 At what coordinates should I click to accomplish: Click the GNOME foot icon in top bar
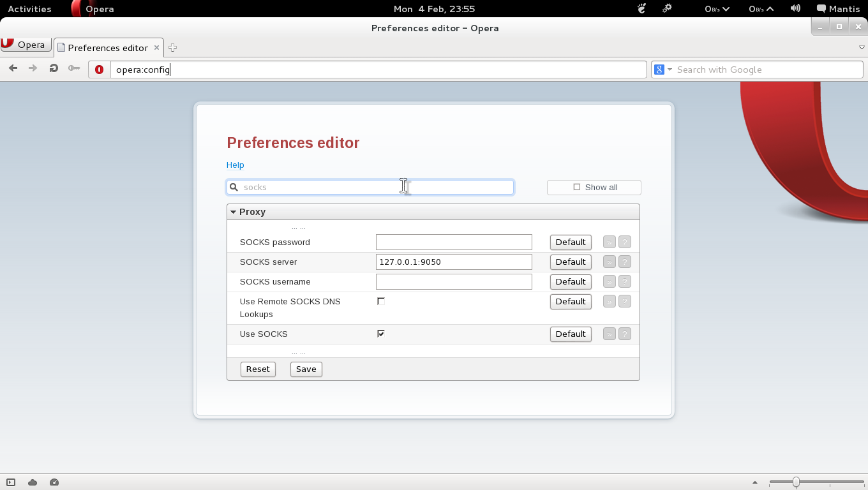642,9
